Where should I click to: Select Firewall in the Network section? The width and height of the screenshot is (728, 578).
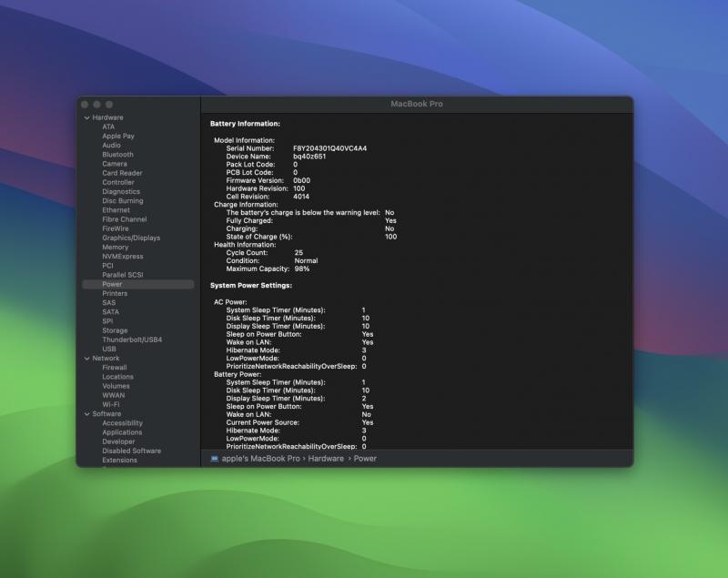pyautogui.click(x=115, y=368)
